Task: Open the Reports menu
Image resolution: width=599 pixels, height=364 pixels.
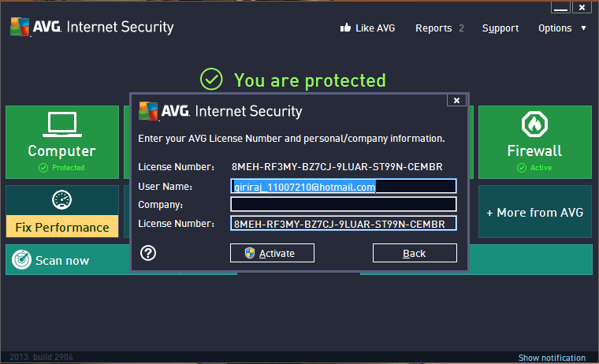Action: click(433, 28)
